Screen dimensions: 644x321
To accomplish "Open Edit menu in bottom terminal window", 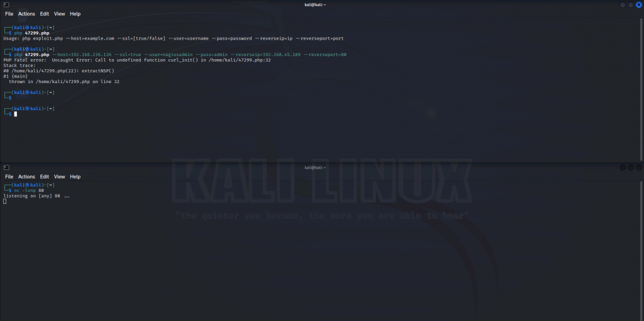I will click(45, 176).
